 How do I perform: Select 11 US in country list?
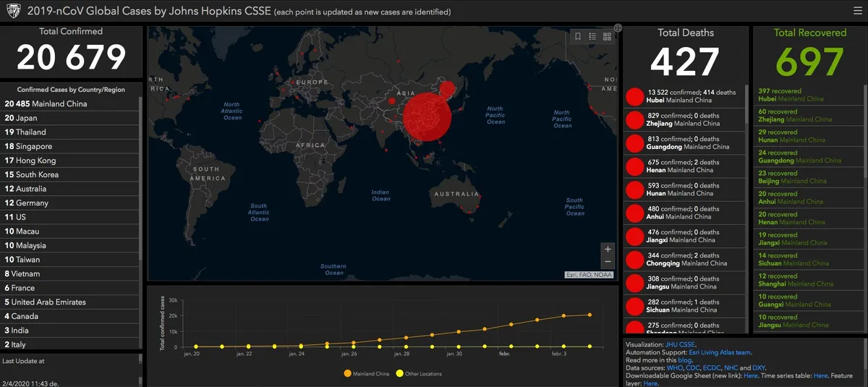(x=70, y=217)
